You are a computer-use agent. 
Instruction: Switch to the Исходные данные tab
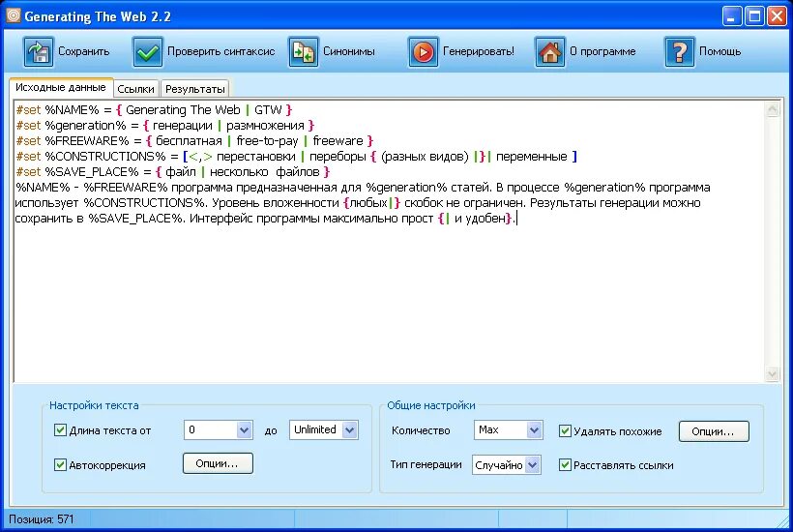click(61, 87)
